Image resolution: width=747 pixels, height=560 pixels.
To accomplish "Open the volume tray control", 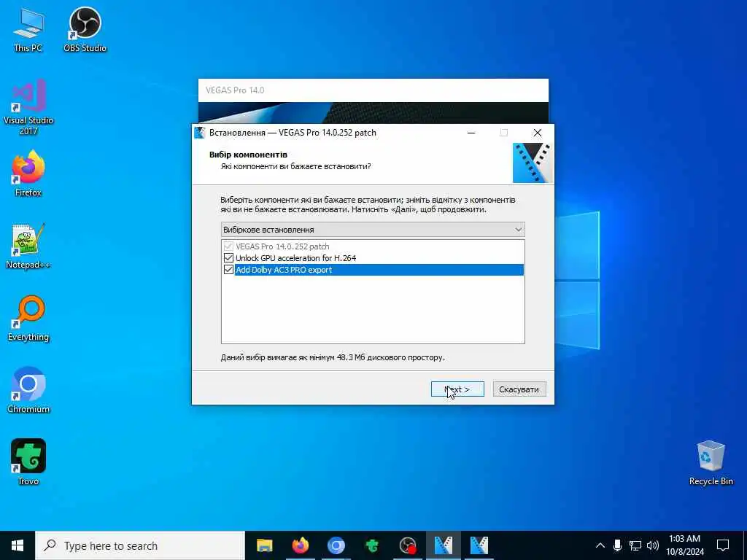I will [x=653, y=545].
